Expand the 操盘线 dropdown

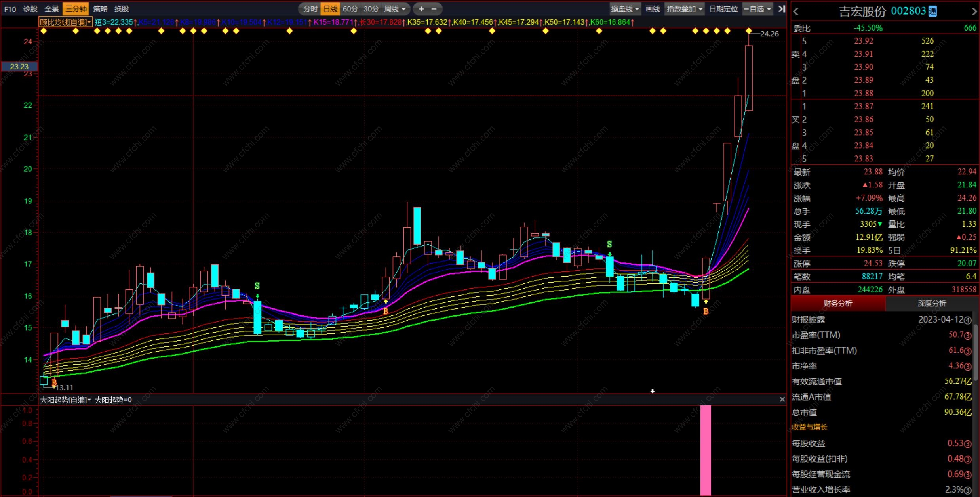point(625,9)
